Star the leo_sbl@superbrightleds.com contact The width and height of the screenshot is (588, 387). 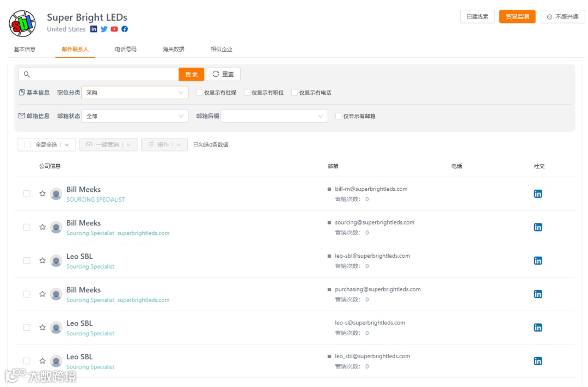coord(42,361)
